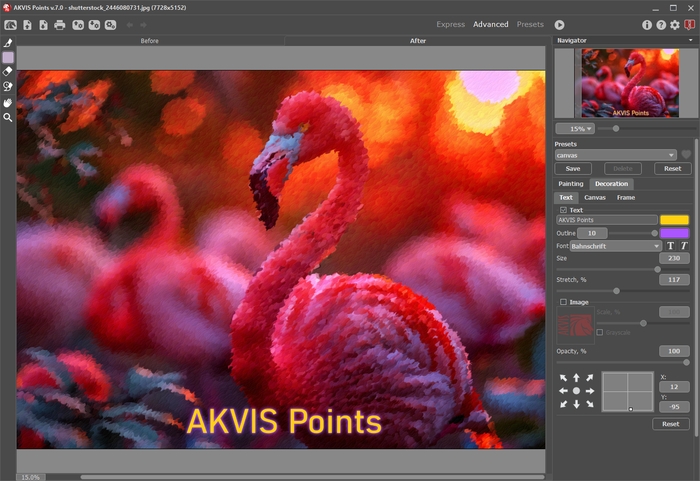
Task: Click the red notifications book icon
Action: (x=690, y=25)
